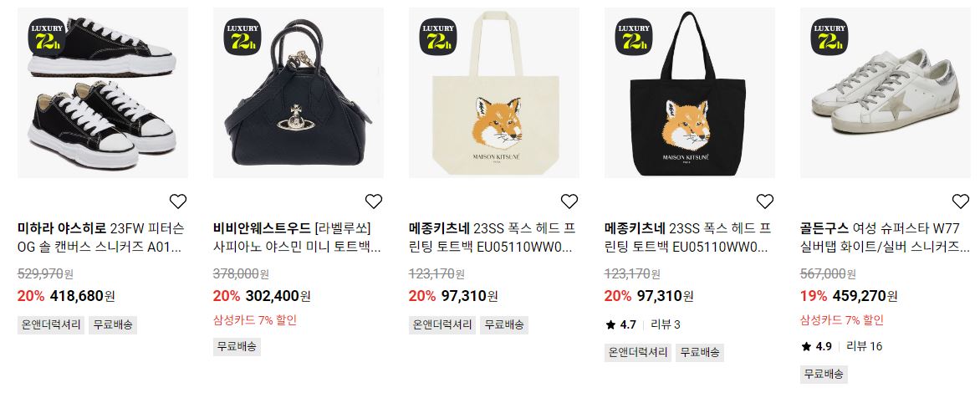
Task: View the cream fox head tote image
Action: click(x=493, y=93)
